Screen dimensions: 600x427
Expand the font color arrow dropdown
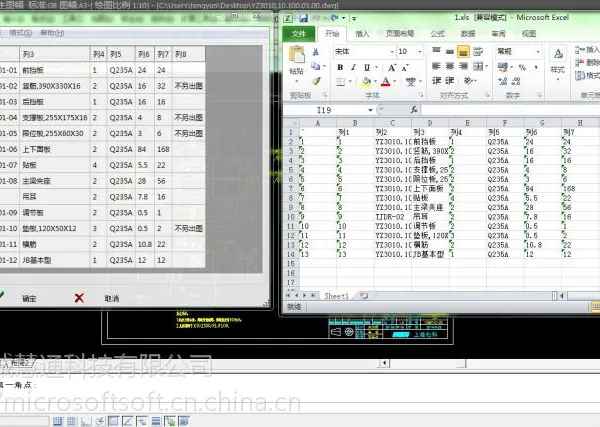click(395, 81)
